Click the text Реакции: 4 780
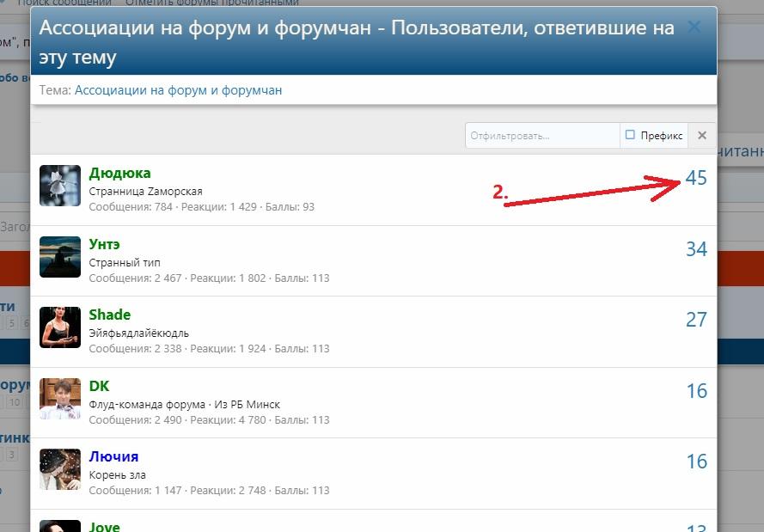 tap(228, 420)
